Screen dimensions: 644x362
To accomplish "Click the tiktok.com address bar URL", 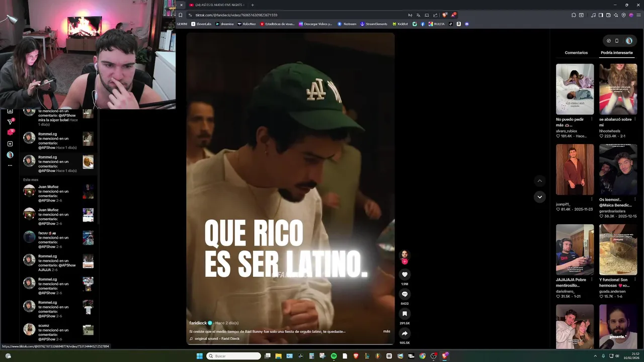I will tap(236, 15).
